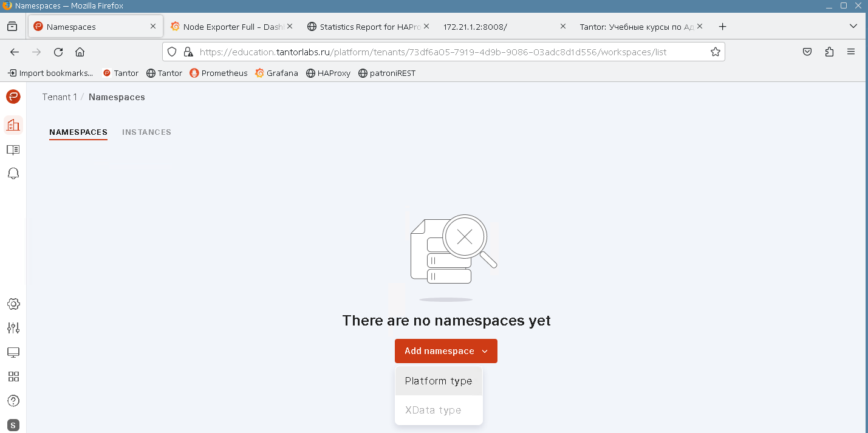Click the Tantor logo in sidebar

pyautogui.click(x=13, y=97)
